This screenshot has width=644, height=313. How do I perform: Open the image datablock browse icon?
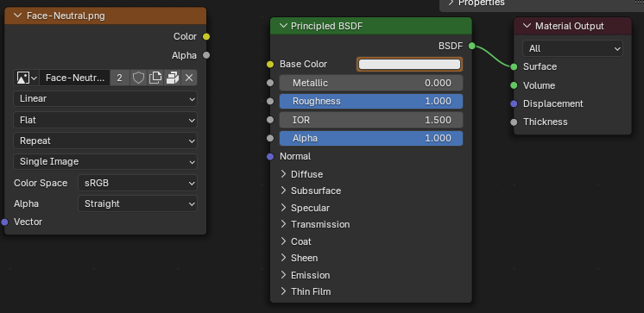tap(26, 78)
